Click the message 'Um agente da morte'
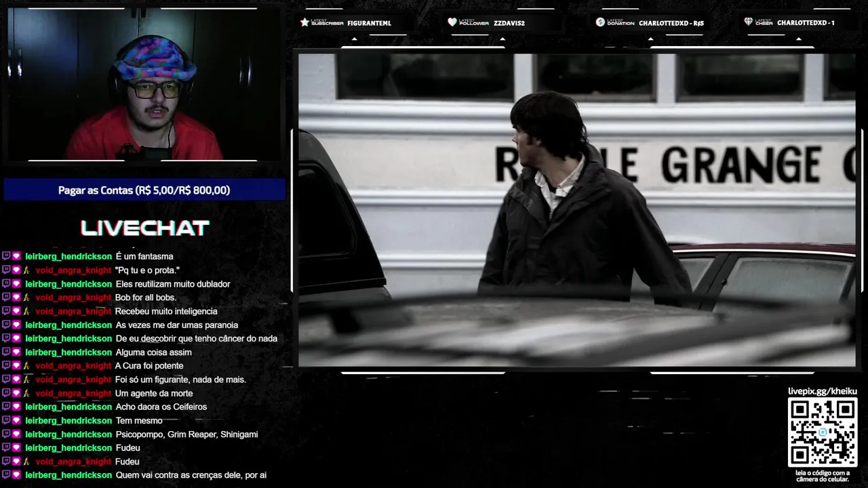Screen dimensions: 868x488 (x=154, y=393)
